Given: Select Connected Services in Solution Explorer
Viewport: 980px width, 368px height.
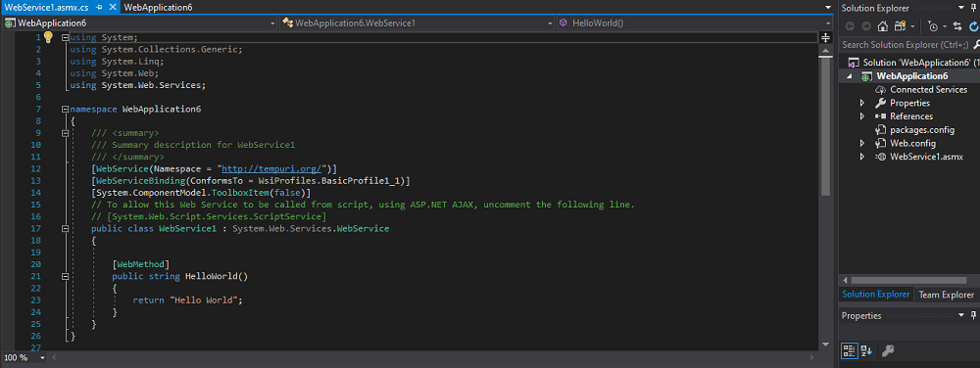Looking at the screenshot, I should 928,90.
